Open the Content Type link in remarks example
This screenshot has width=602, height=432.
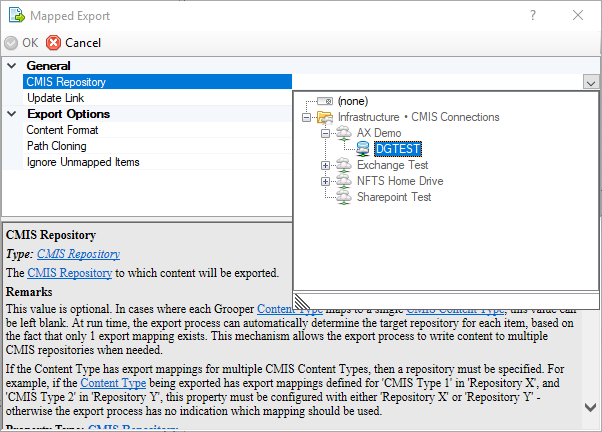click(113, 383)
